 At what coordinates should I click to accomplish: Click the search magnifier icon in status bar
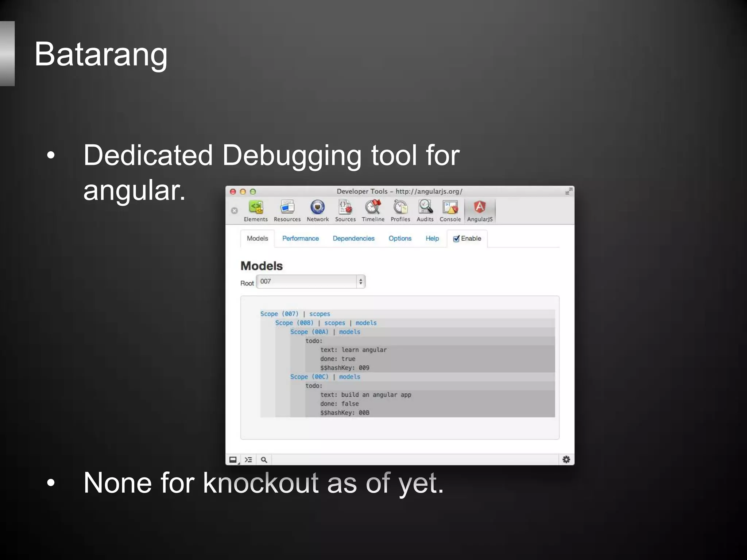(x=264, y=460)
